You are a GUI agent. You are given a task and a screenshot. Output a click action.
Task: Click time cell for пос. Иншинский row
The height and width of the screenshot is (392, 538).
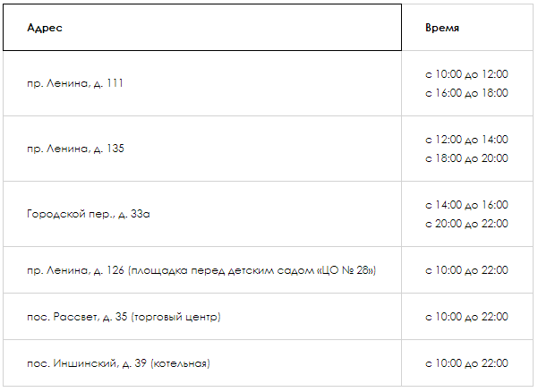point(467,363)
